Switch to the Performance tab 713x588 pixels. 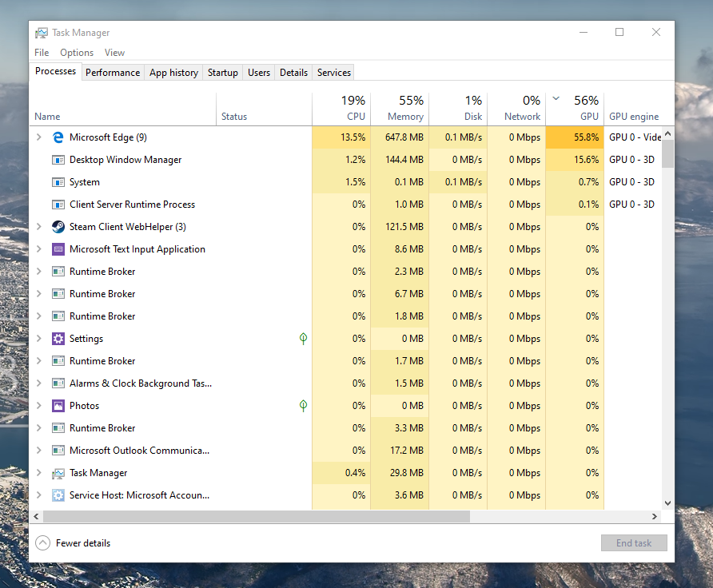point(113,73)
